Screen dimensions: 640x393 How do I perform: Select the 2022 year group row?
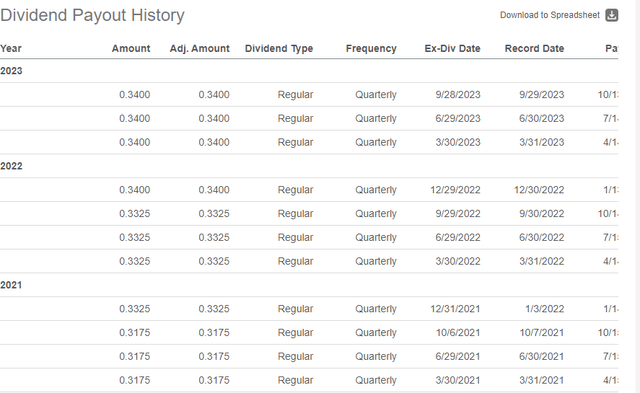309,166
